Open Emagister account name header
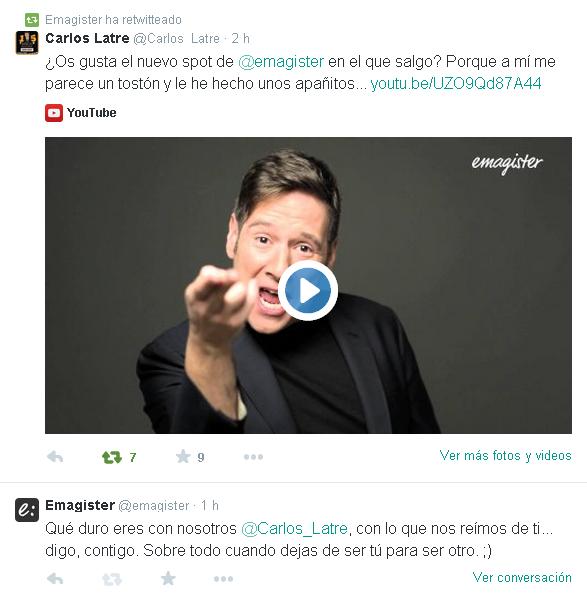 [x=80, y=505]
